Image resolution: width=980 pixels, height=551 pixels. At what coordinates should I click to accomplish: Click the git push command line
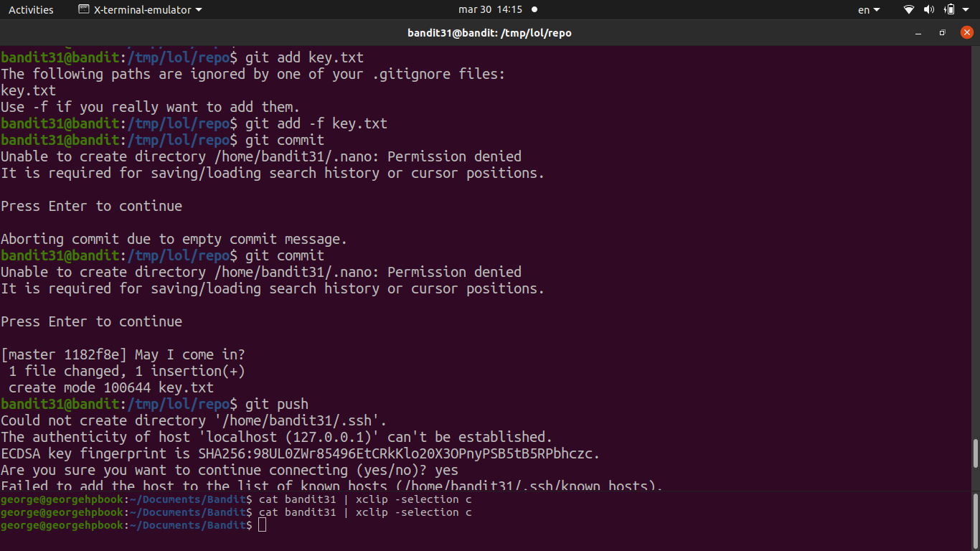[276, 404]
